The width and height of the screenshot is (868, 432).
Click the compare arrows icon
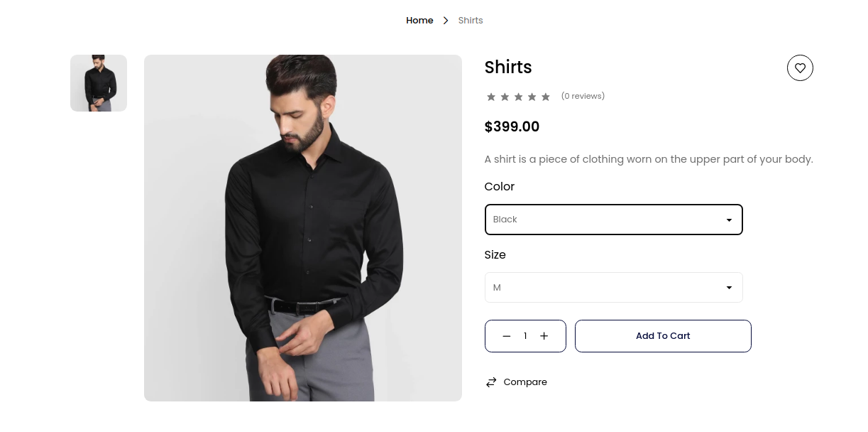(491, 382)
